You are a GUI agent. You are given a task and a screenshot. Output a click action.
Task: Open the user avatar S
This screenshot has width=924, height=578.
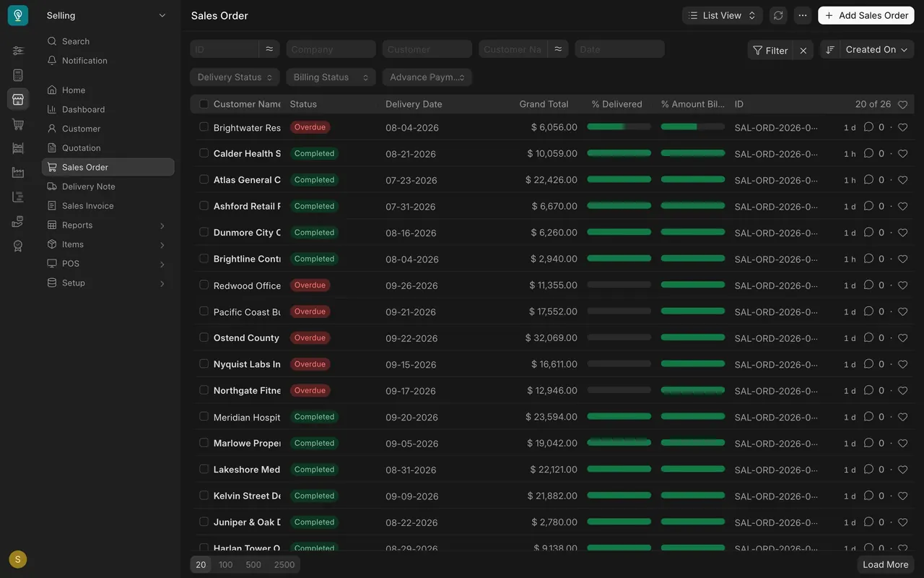click(x=18, y=559)
